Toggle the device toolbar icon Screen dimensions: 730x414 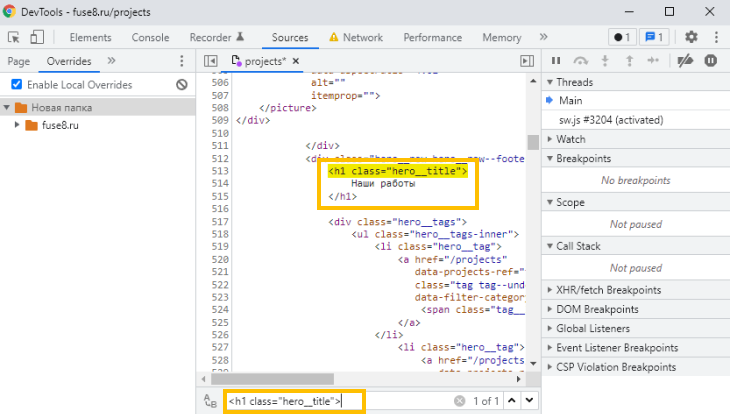point(36,37)
